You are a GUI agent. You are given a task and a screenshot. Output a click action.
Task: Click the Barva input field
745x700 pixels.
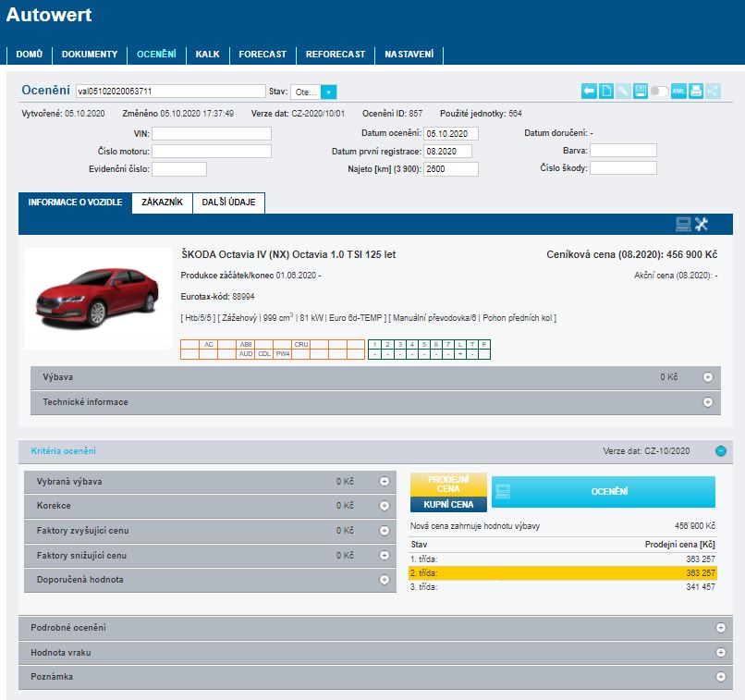[623, 150]
